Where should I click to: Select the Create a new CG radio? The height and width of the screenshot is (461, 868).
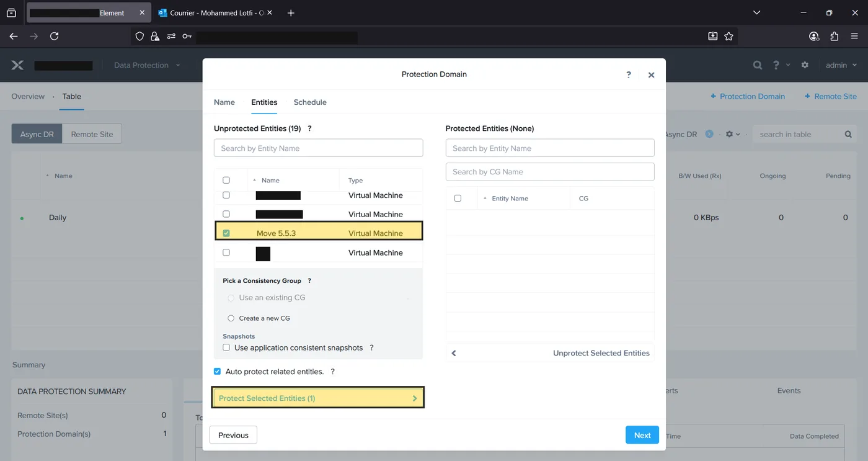pos(231,318)
